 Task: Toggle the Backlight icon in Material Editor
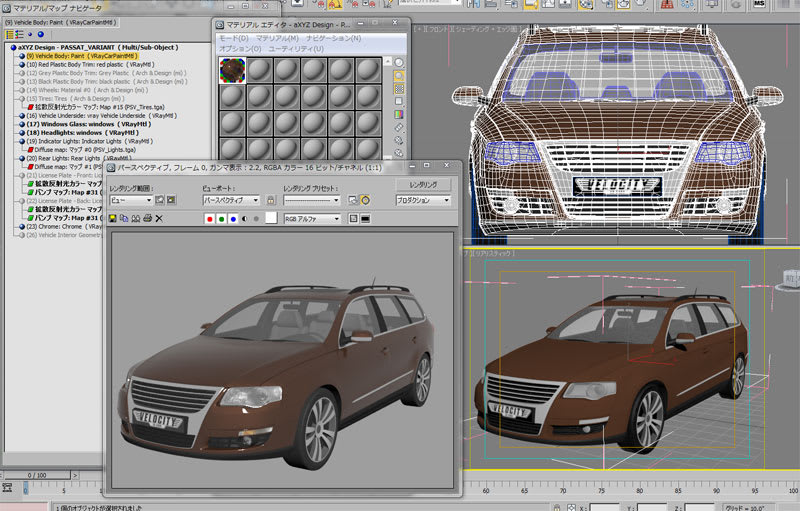coord(398,76)
